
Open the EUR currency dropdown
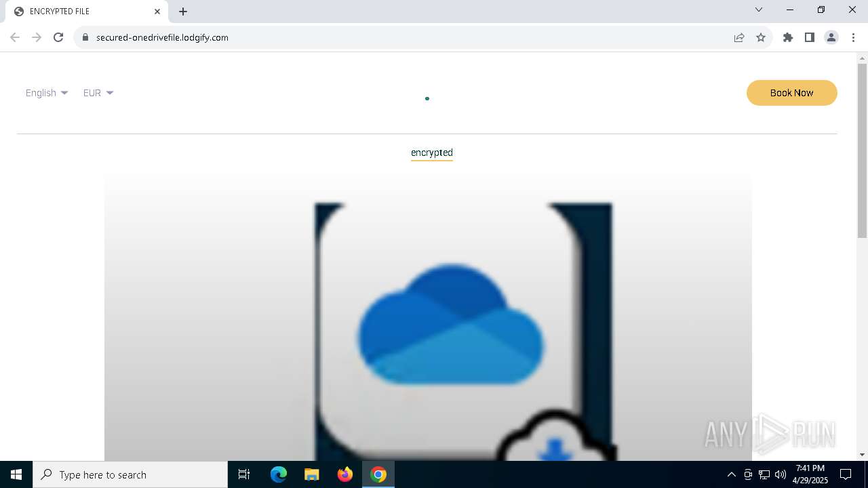pos(98,93)
